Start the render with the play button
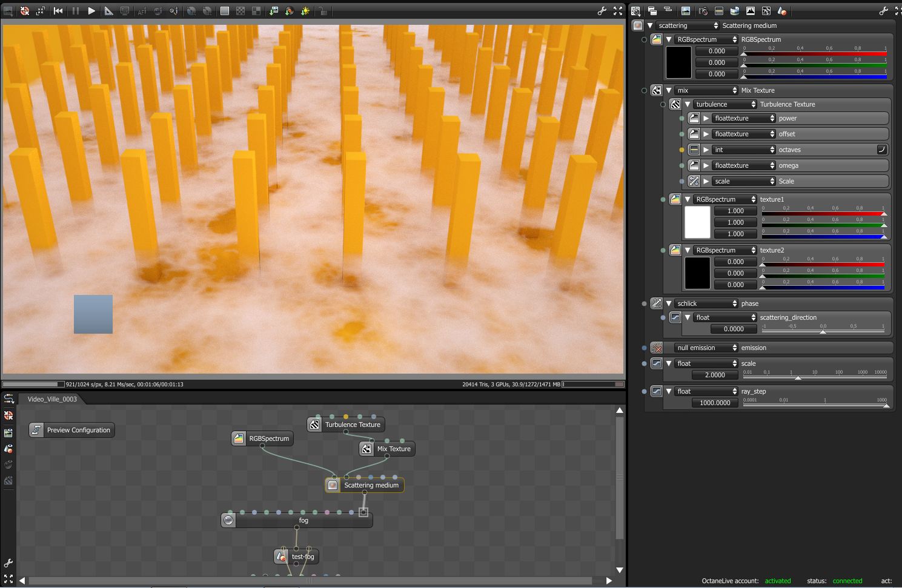 [x=91, y=11]
